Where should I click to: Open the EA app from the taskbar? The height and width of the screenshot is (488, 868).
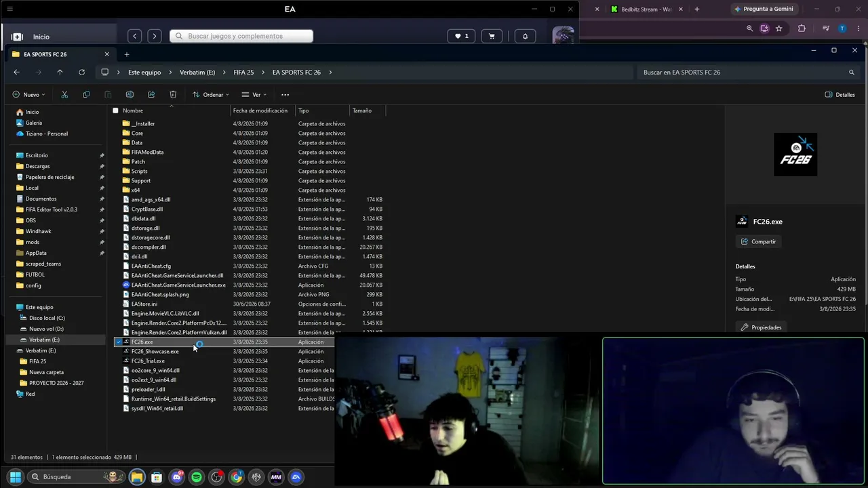click(296, 477)
